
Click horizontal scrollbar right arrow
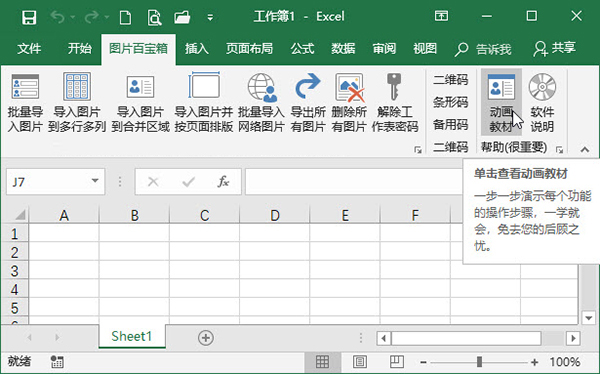[573, 338]
